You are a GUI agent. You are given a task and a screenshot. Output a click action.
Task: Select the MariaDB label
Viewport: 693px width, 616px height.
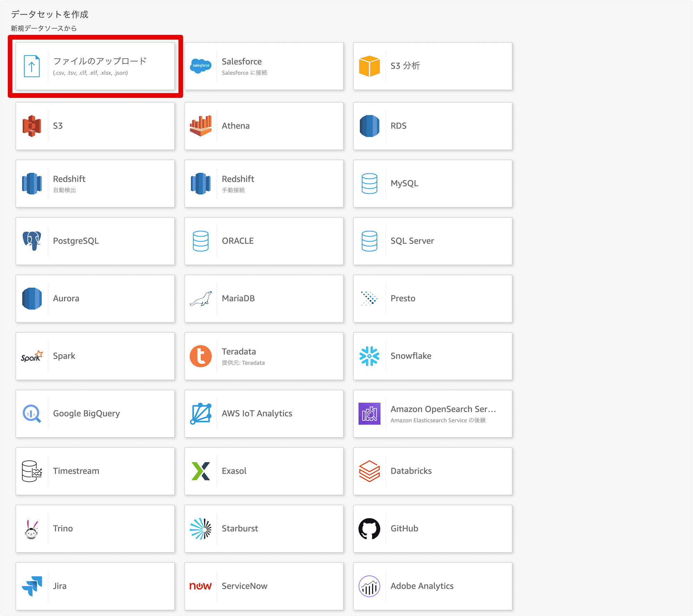coord(238,298)
